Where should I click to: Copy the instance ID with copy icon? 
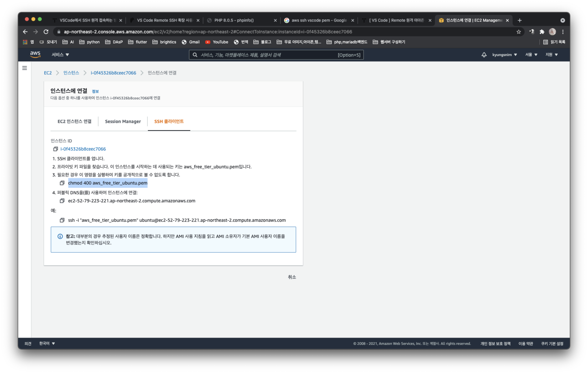pyautogui.click(x=55, y=149)
